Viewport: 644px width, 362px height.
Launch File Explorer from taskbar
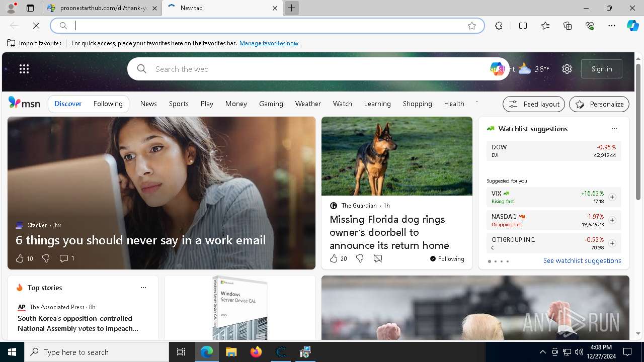(x=231, y=352)
